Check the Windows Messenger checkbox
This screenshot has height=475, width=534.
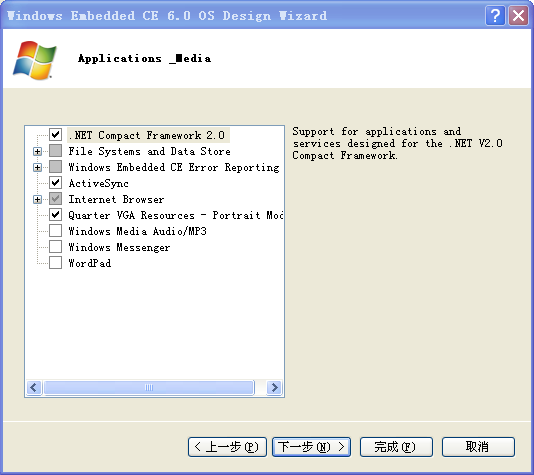coord(56,247)
